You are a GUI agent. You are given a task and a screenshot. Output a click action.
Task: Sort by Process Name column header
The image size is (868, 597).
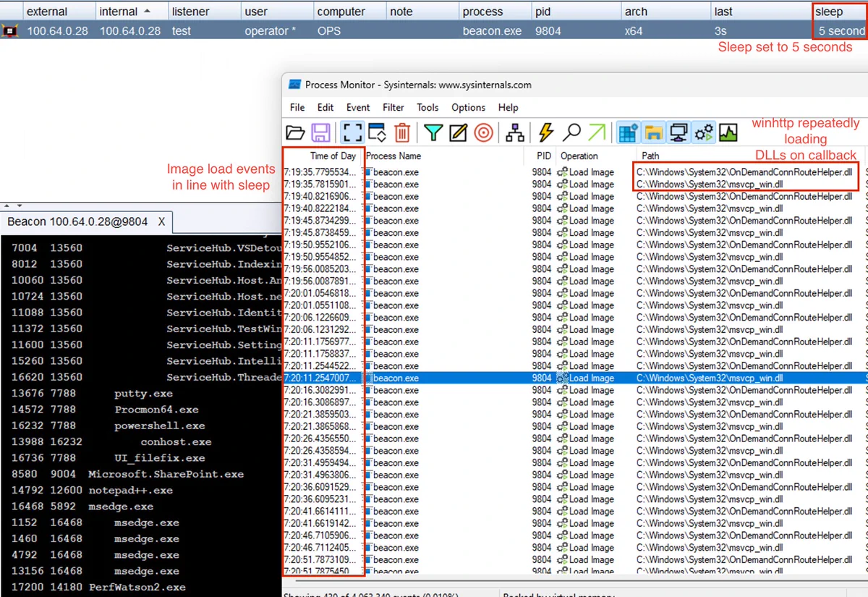[443, 156]
